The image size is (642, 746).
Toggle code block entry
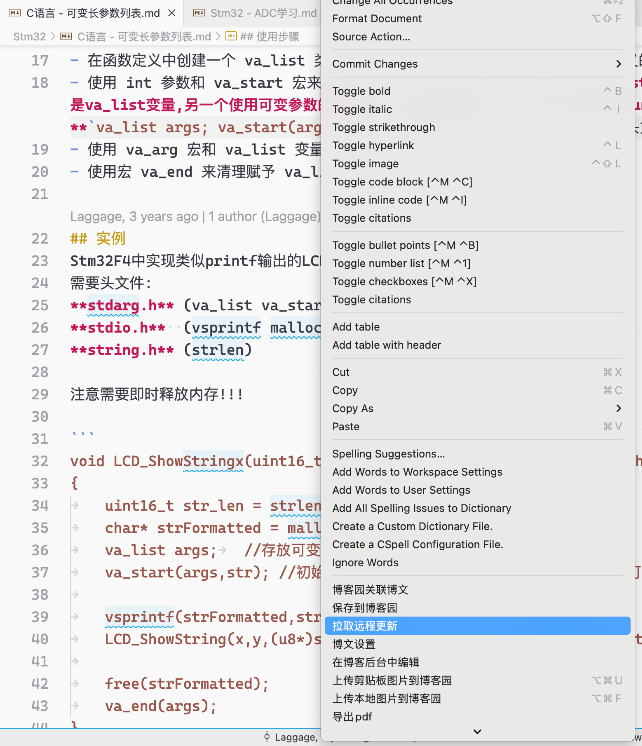[x=477, y=182]
